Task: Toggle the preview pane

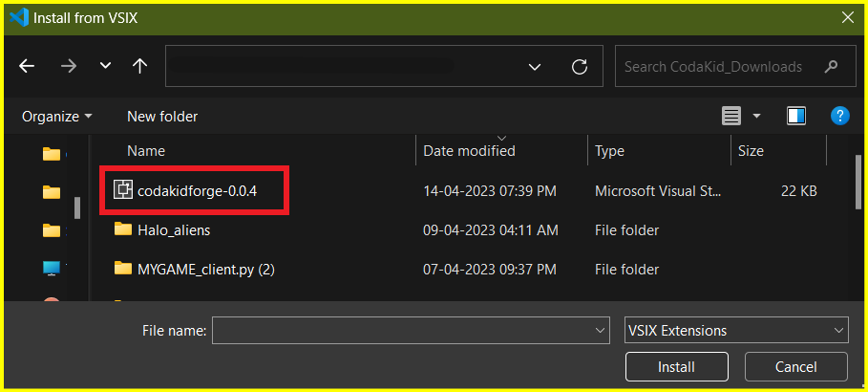Action: tap(796, 116)
